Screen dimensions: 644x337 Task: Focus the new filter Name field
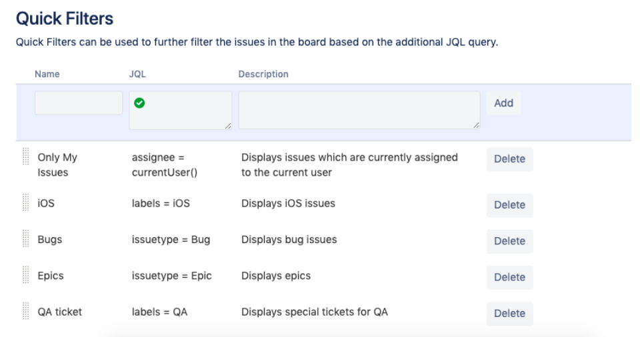coord(79,103)
